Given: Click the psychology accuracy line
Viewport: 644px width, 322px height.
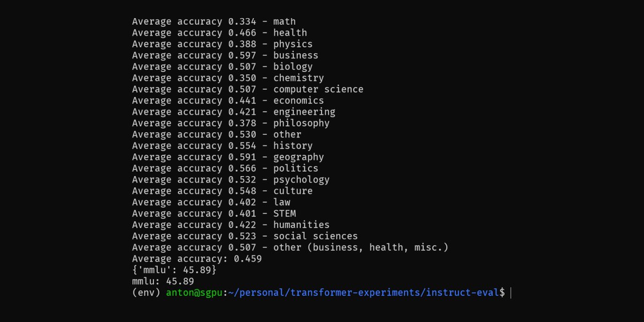Looking at the screenshot, I should 231,179.
